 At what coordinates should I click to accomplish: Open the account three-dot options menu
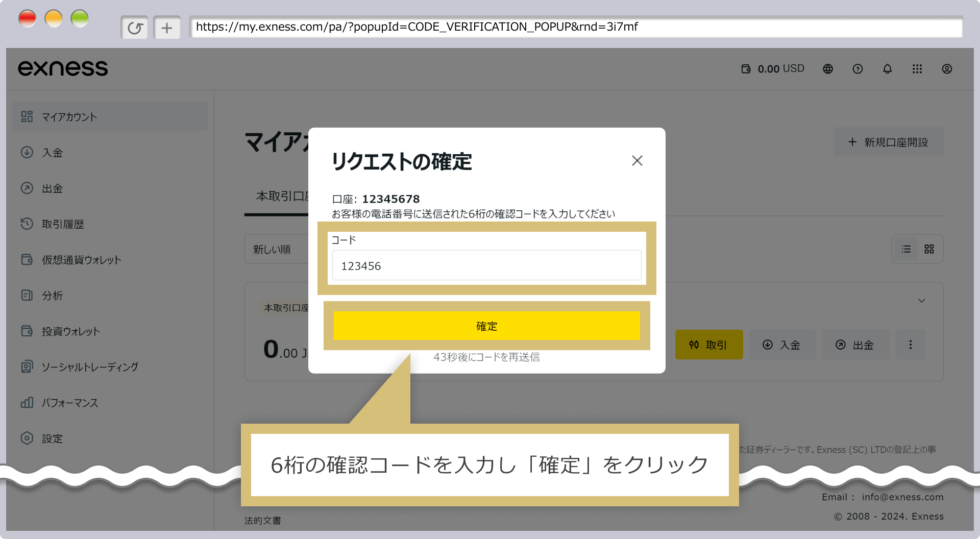click(910, 345)
